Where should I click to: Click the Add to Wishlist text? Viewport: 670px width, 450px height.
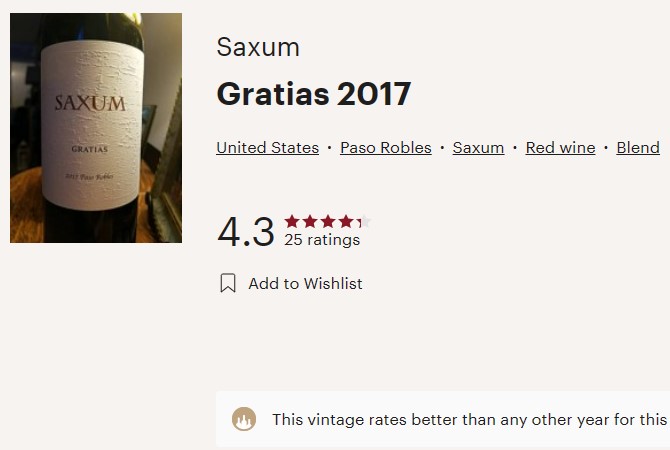pyautogui.click(x=306, y=283)
